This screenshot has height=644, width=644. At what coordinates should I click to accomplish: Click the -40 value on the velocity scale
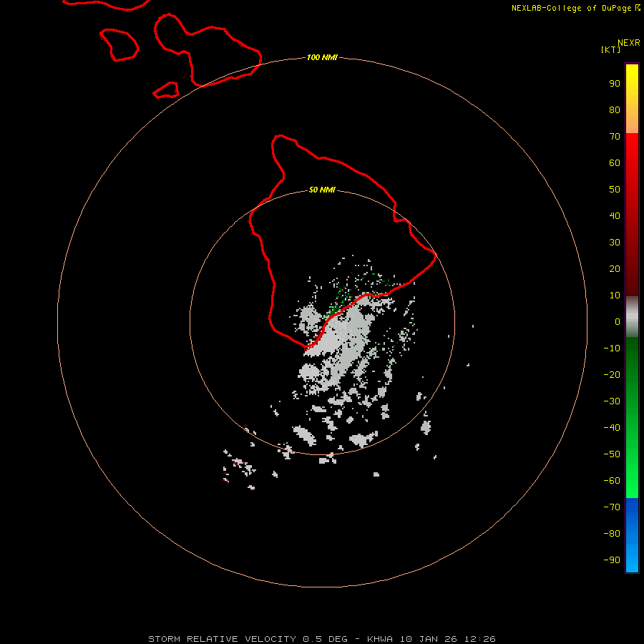[x=612, y=428]
